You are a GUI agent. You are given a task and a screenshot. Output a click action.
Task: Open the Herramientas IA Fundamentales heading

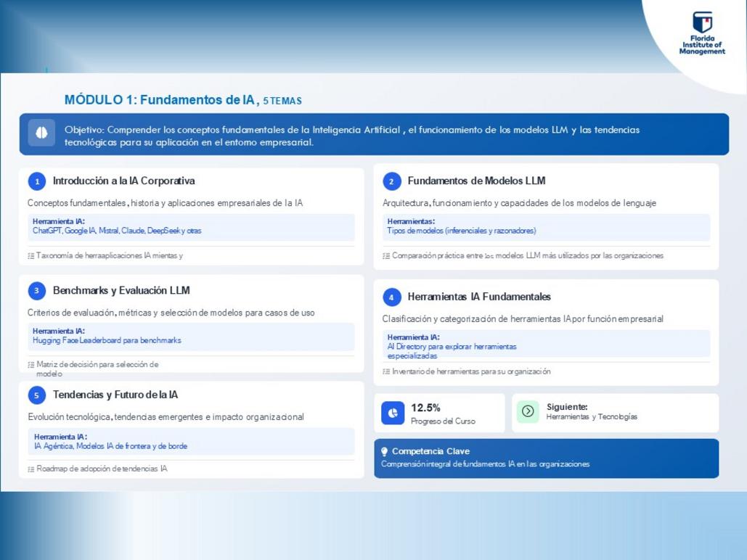coord(479,297)
